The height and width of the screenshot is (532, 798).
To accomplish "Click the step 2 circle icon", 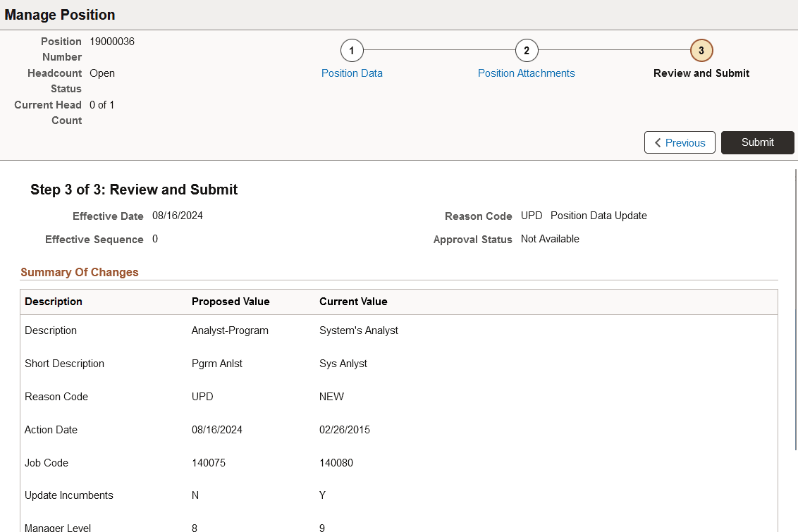I will tap(527, 50).
